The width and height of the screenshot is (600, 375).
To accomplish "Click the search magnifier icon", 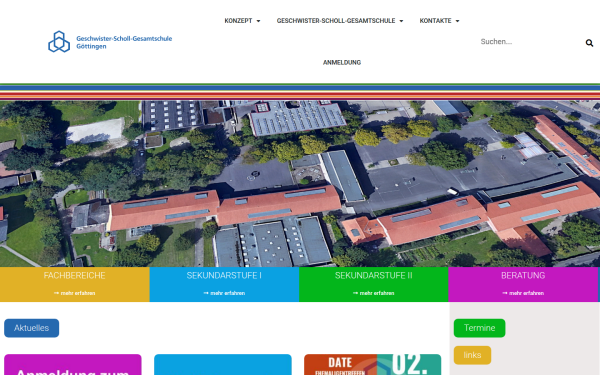I will point(589,42).
